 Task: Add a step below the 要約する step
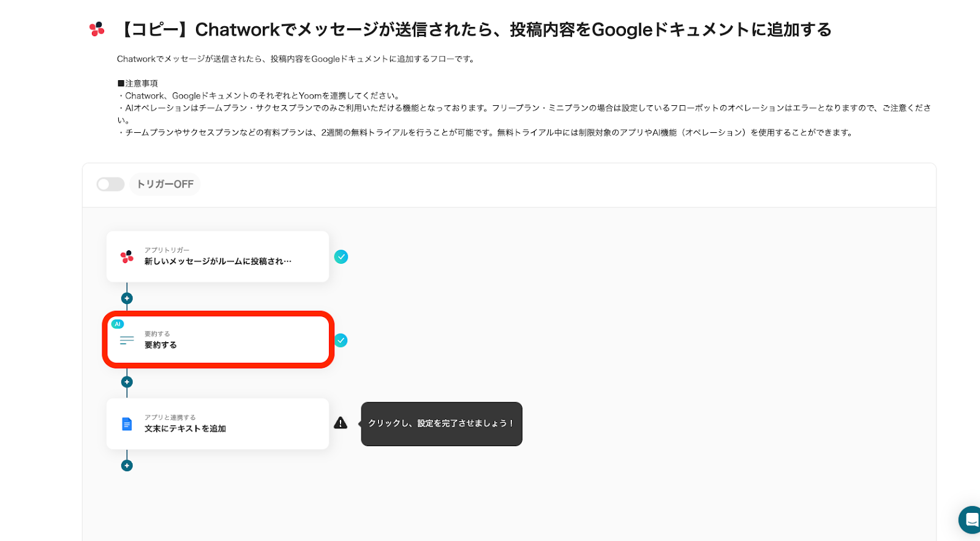127,382
